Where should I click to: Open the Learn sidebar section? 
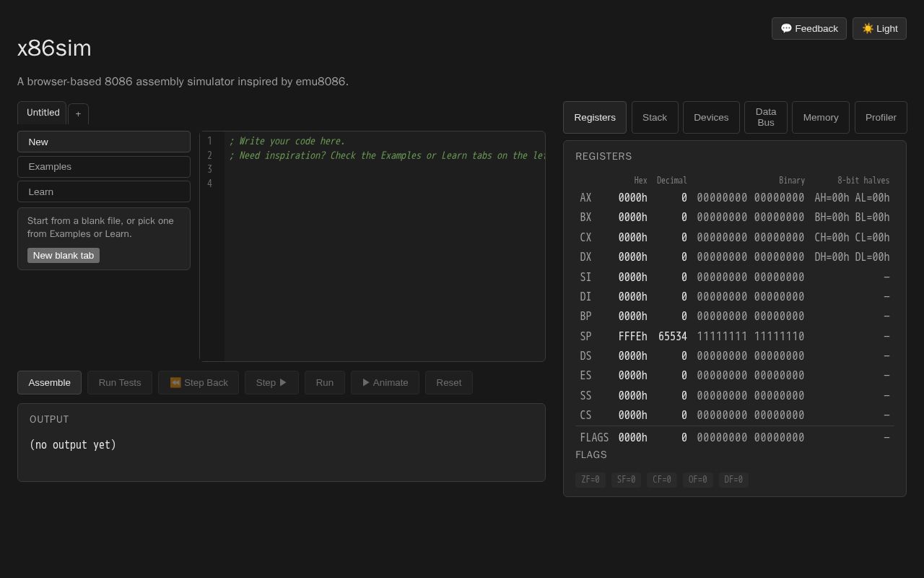point(104,191)
